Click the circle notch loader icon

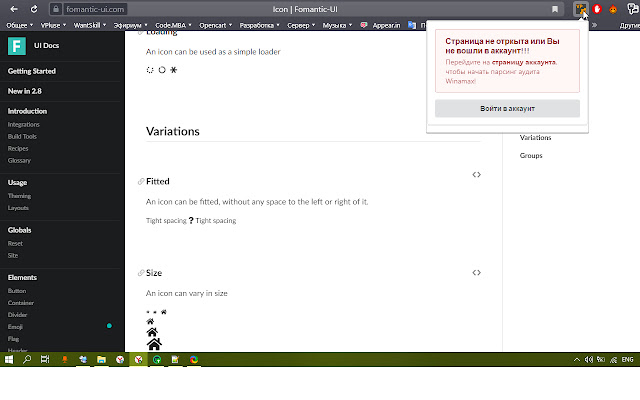click(x=162, y=70)
